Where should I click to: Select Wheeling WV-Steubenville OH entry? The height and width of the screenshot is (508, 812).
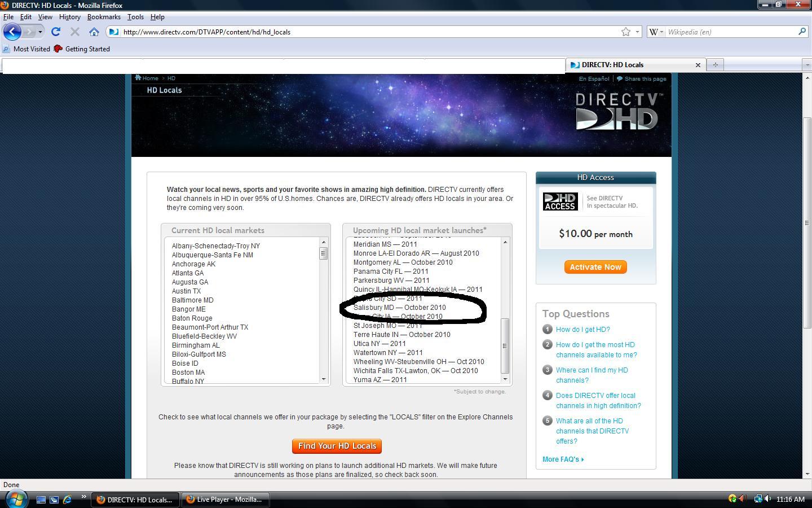coord(419,362)
